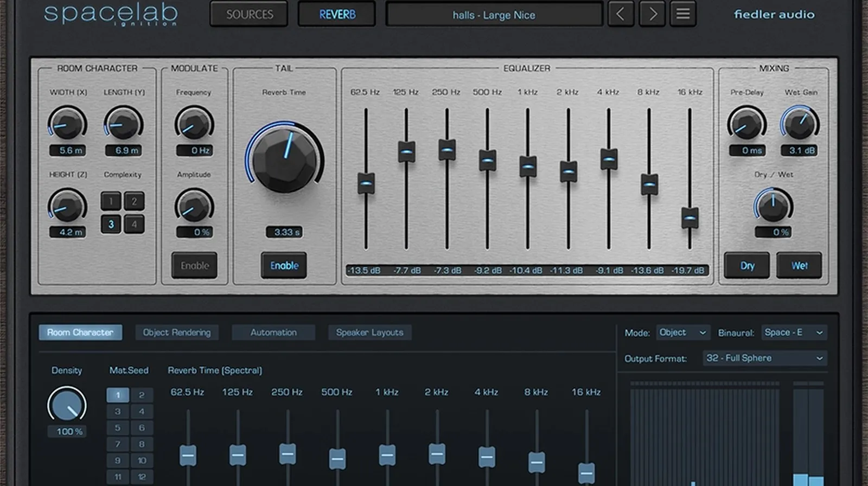This screenshot has width=868, height=486.
Task: Click the Reverb Time value field 3.33 s
Action: point(284,232)
